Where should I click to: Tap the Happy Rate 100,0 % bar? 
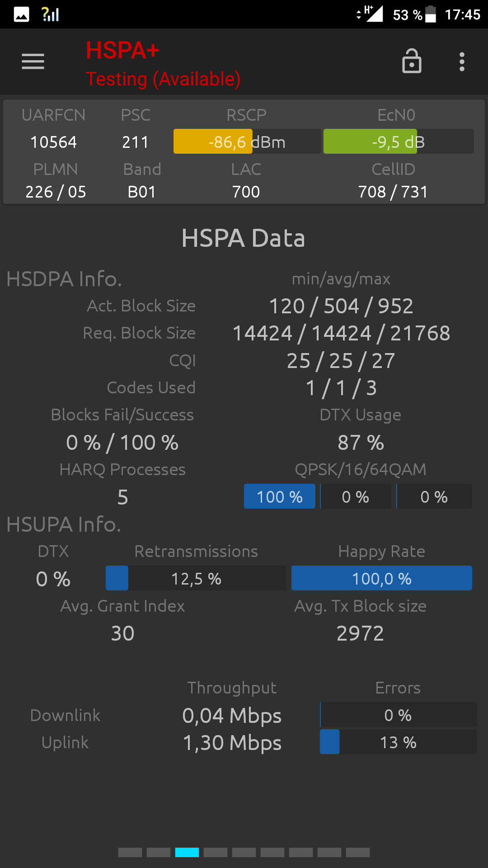pos(382,578)
